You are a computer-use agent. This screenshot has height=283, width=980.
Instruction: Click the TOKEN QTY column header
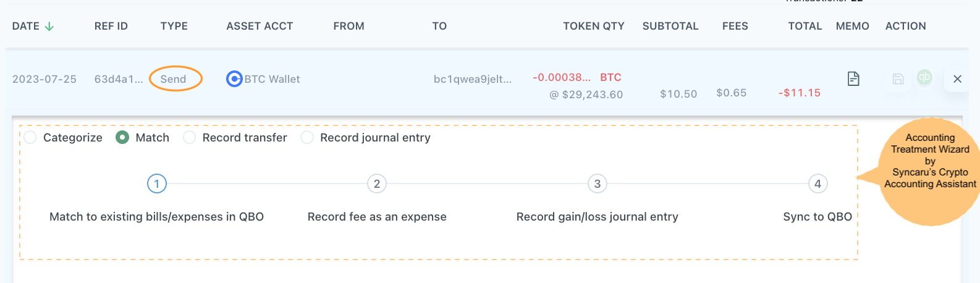[594, 26]
